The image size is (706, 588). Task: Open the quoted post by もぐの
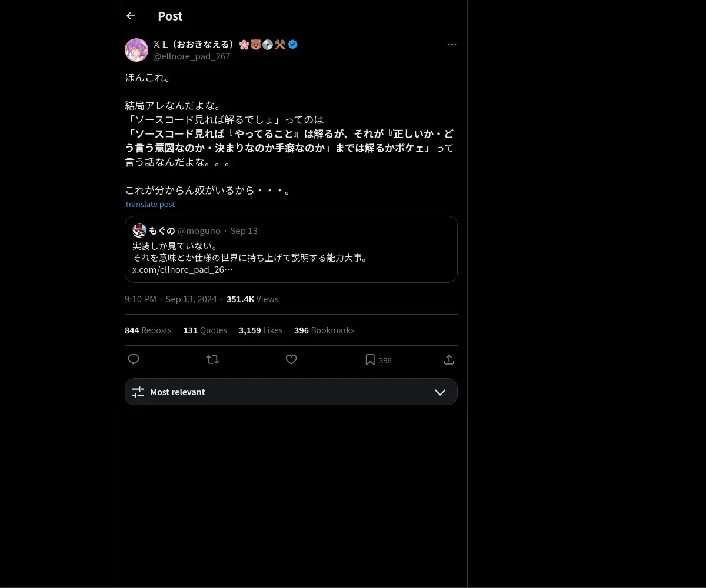(291, 249)
